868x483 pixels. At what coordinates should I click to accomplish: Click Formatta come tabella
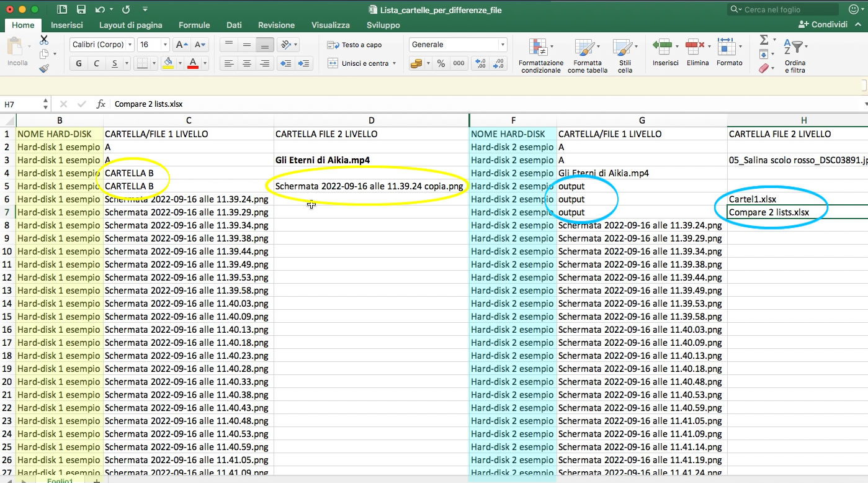coord(588,55)
